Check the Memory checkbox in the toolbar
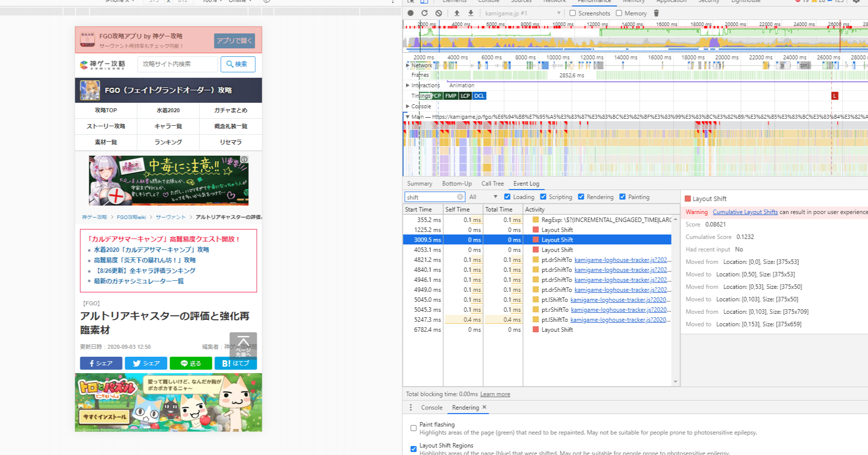This screenshot has height=455, width=868. click(619, 13)
